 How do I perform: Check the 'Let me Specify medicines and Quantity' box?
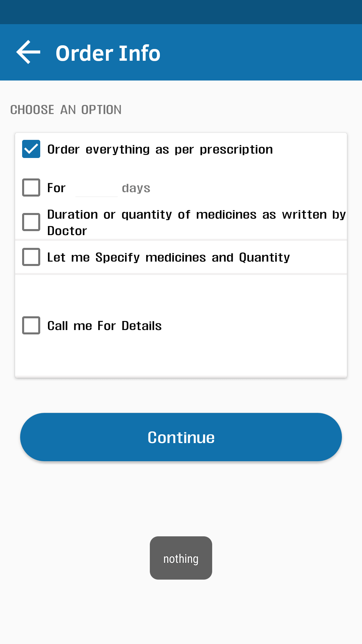click(31, 257)
